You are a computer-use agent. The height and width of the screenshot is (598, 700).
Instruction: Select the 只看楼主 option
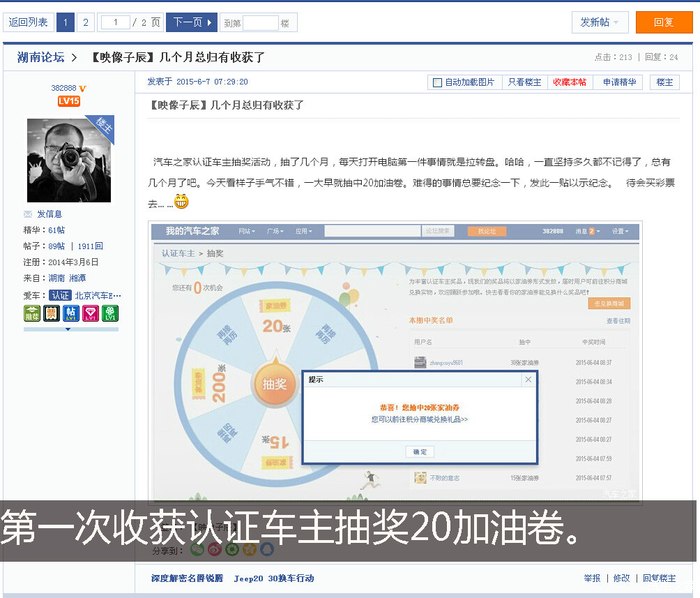point(524,82)
